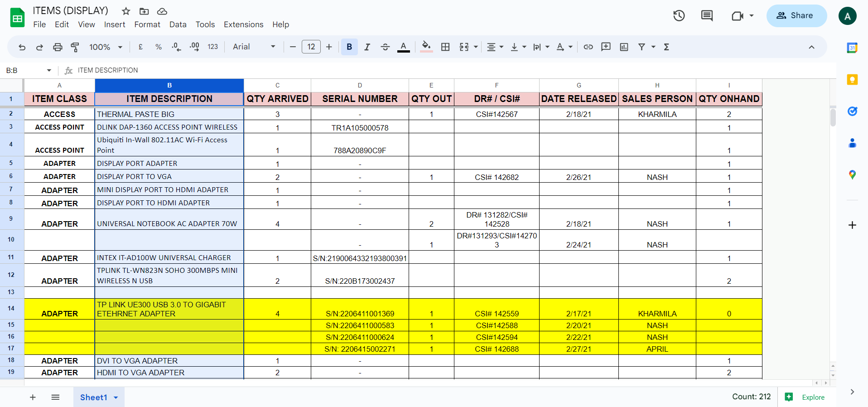Screen dimensions: 868x407
Task: Open the Tools menu
Action: pos(205,24)
